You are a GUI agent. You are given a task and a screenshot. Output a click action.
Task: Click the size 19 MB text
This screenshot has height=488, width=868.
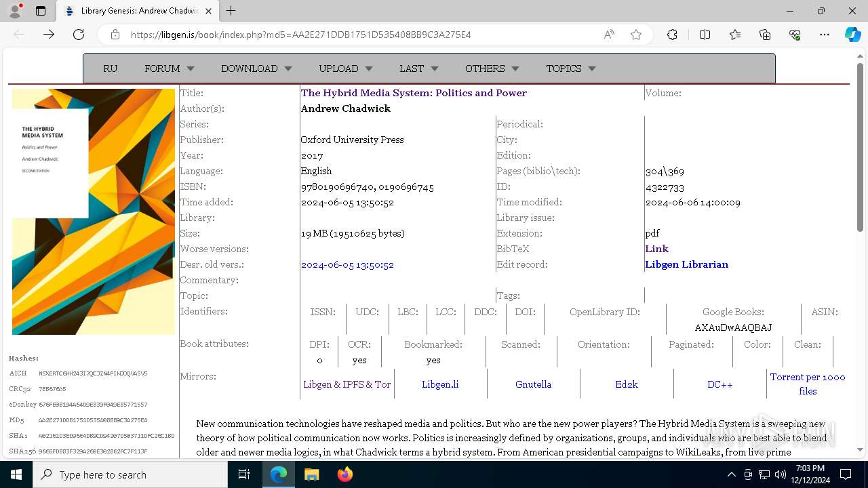click(314, 233)
